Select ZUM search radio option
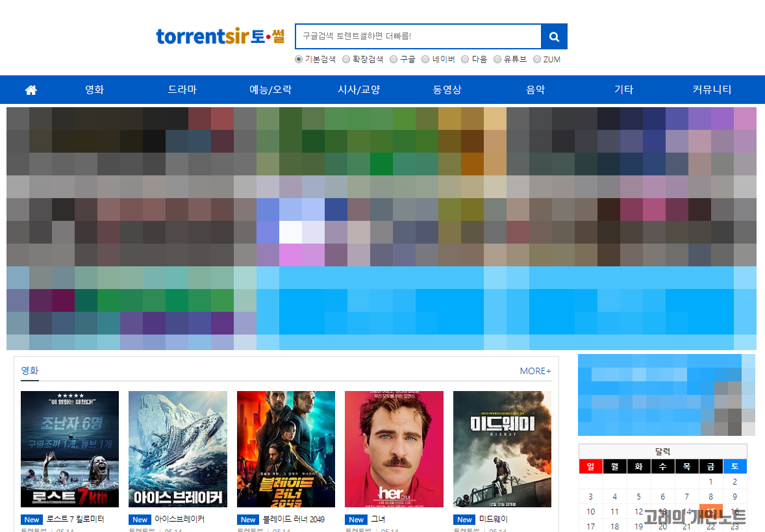The image size is (765, 532). coord(536,59)
